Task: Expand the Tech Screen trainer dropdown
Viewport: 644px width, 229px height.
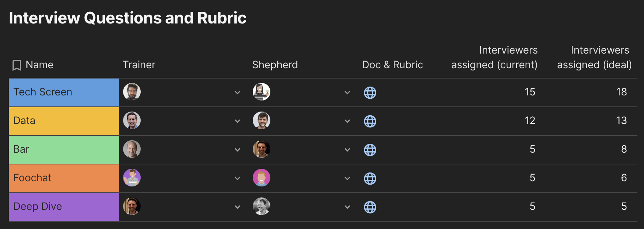Action: (237, 92)
